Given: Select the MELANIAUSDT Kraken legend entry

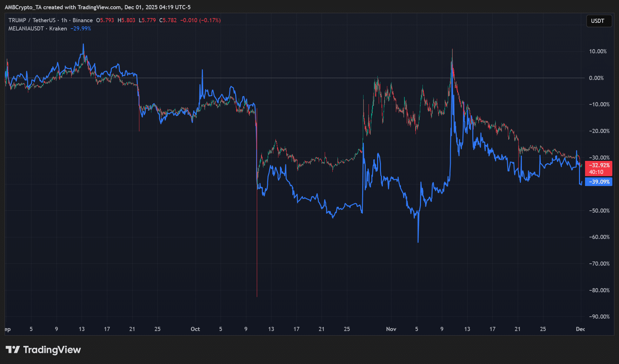Looking at the screenshot, I should [x=37, y=29].
